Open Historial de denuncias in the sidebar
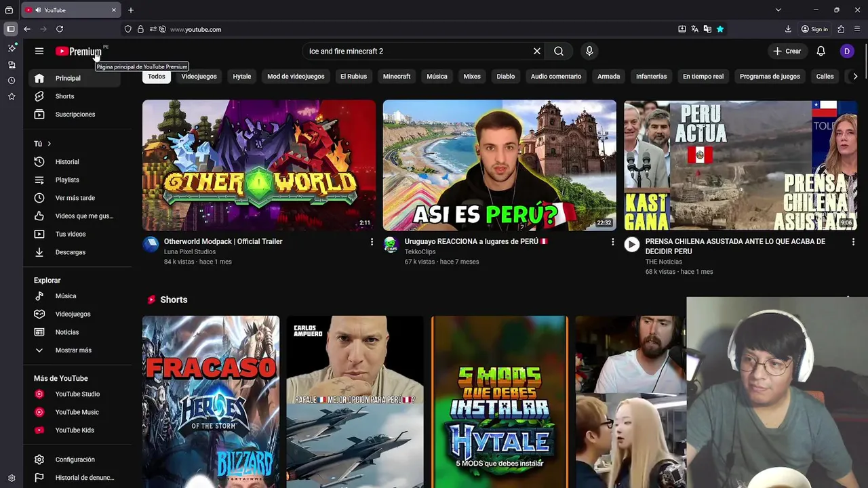Viewport: 868px width, 488px height. coord(75,478)
